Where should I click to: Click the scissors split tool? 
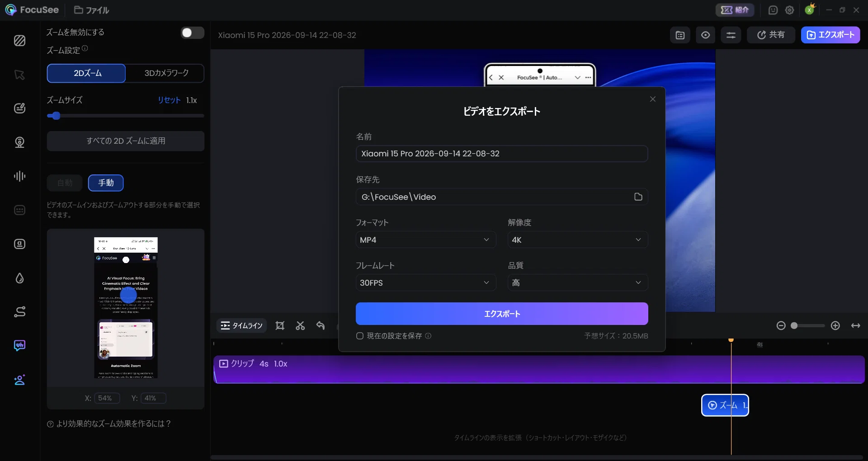coord(300,325)
